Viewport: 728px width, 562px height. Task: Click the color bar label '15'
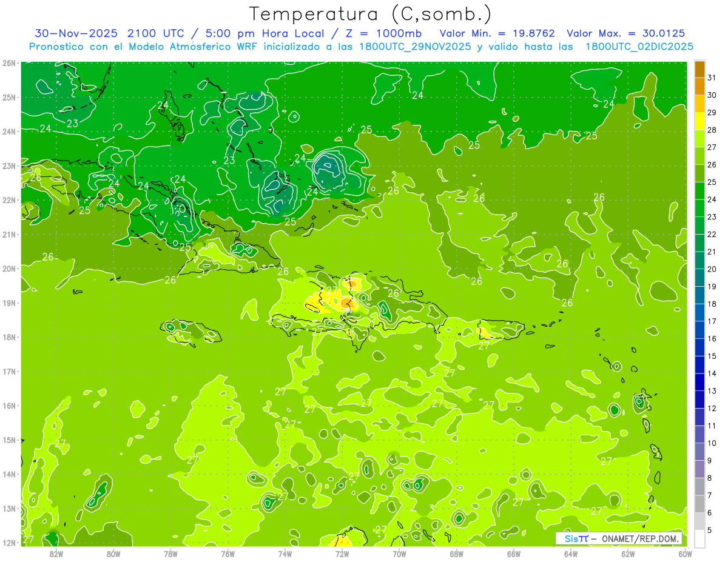[x=712, y=356]
